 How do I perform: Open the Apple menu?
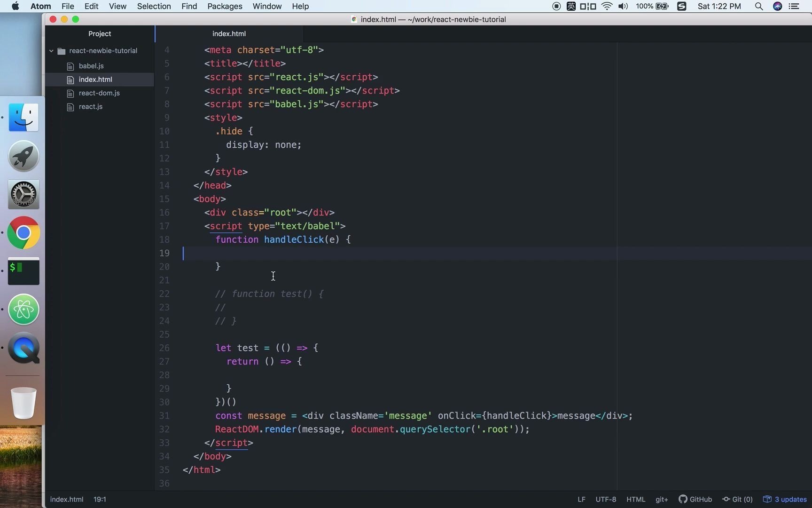pyautogui.click(x=15, y=6)
